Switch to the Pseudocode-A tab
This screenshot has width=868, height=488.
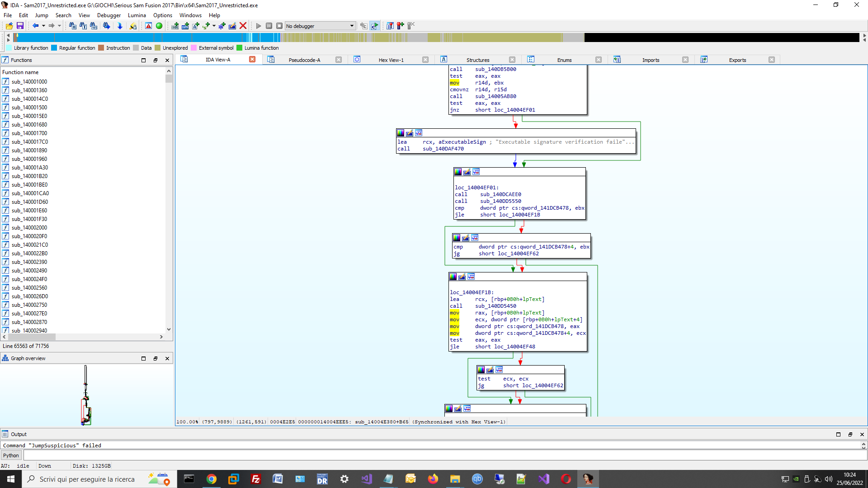(x=304, y=60)
